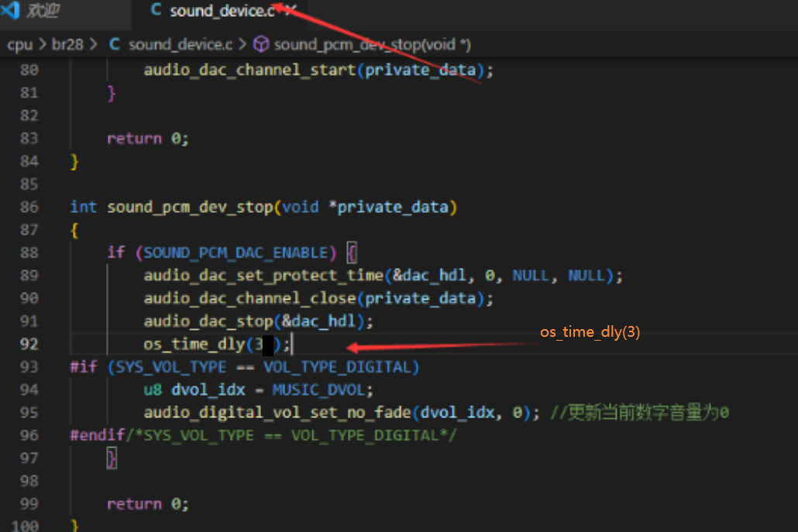Viewport: 798px width, 532px height.
Task: Click SYS_VOL_TYPE in the #if directive on line 93
Action: coord(171,367)
